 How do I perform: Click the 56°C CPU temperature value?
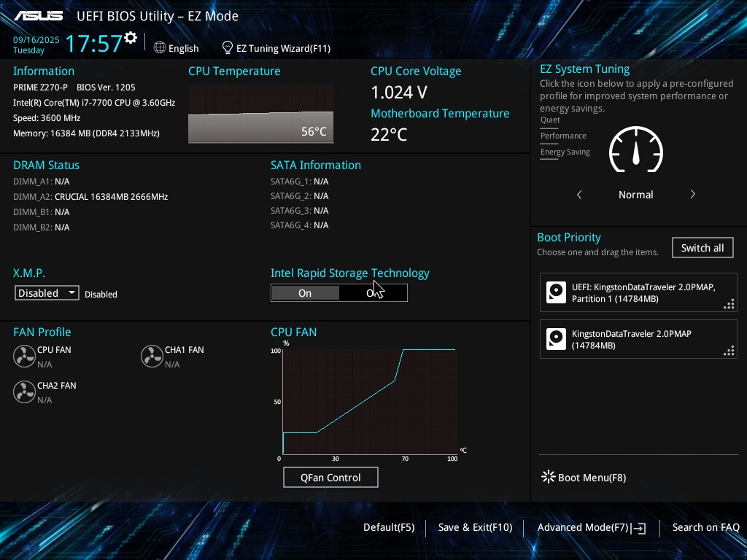coord(314,131)
